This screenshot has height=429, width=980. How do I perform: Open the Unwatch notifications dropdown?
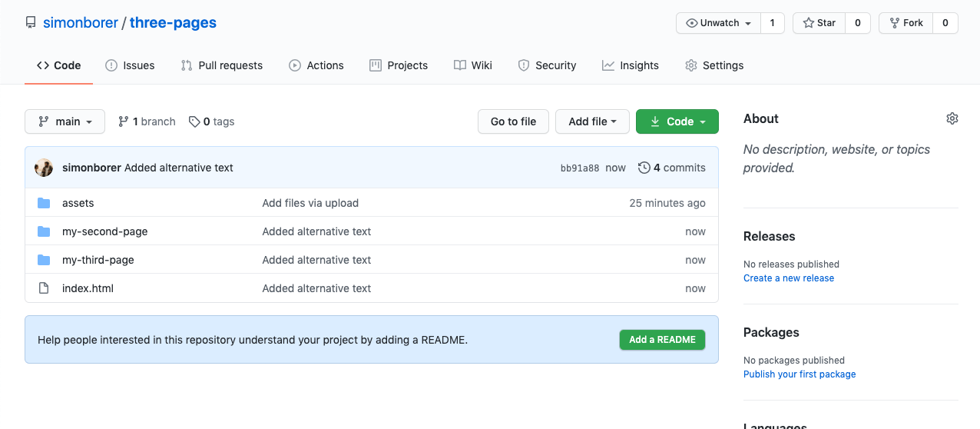pyautogui.click(x=718, y=23)
